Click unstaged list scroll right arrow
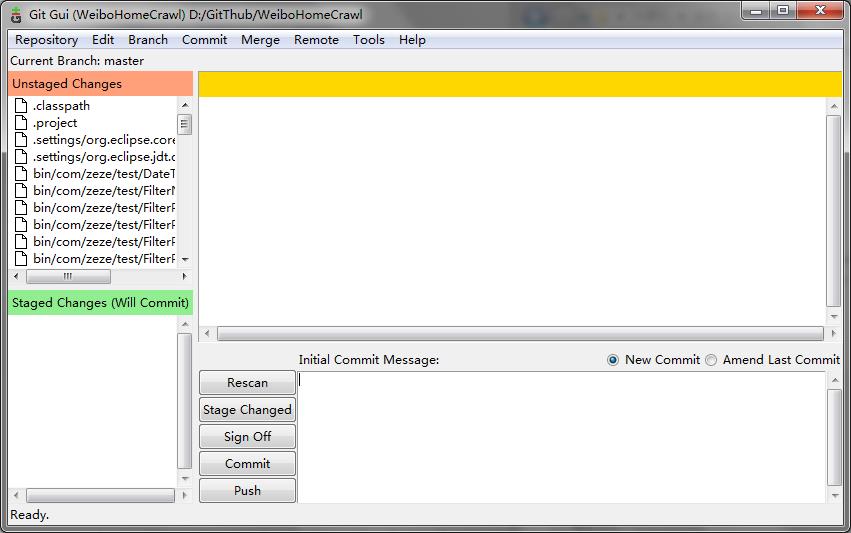This screenshot has height=533, width=851. 185,276
